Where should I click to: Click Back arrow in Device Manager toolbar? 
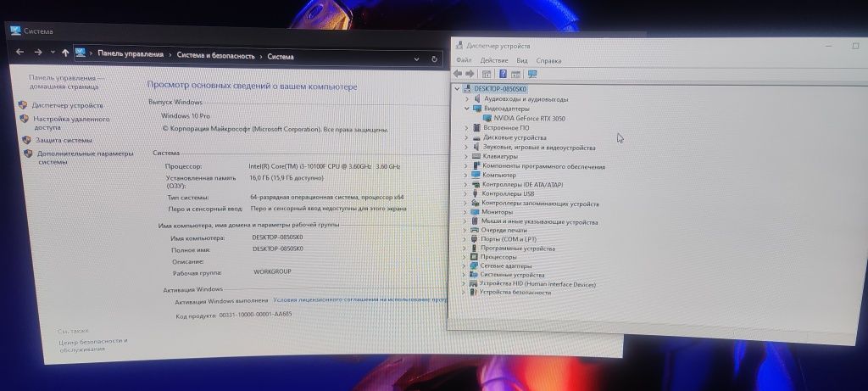click(x=457, y=74)
